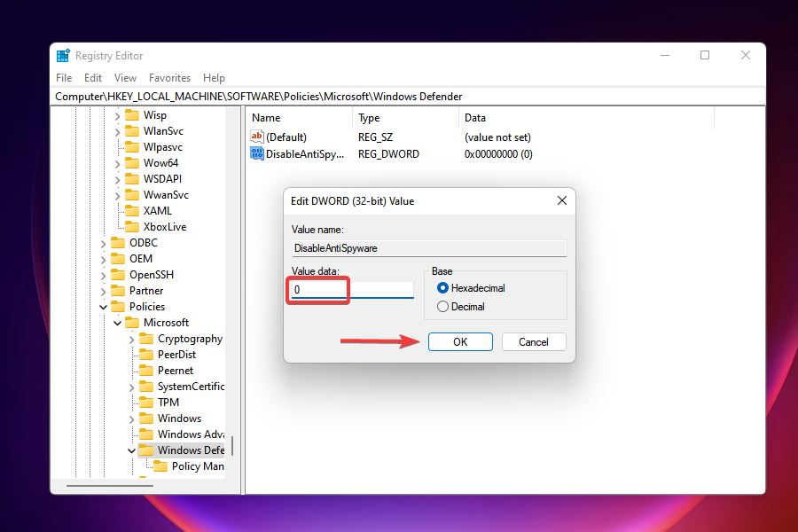The image size is (798, 532).
Task: Expand the ODBC registry key
Action: coord(103,242)
